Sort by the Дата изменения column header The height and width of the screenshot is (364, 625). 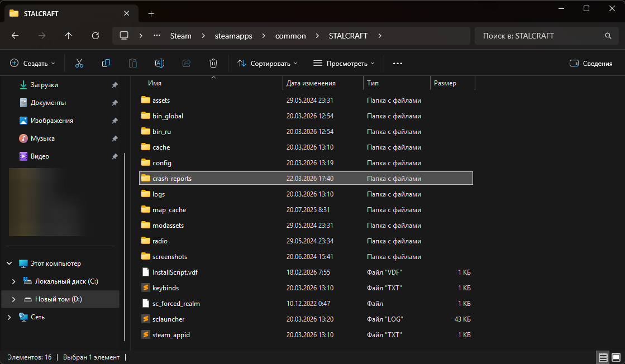click(x=311, y=83)
